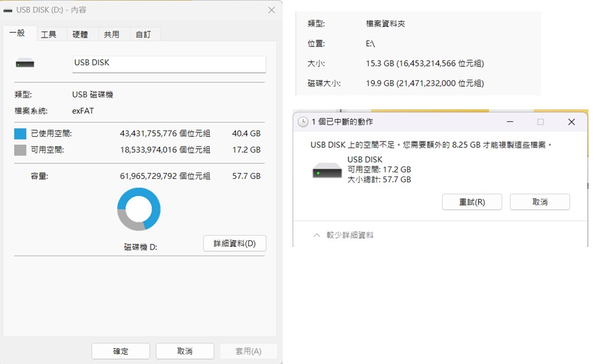Image resolution: width=599 pixels, height=364 pixels.
Task: Click the gray free space swatch
Action: coord(20,150)
